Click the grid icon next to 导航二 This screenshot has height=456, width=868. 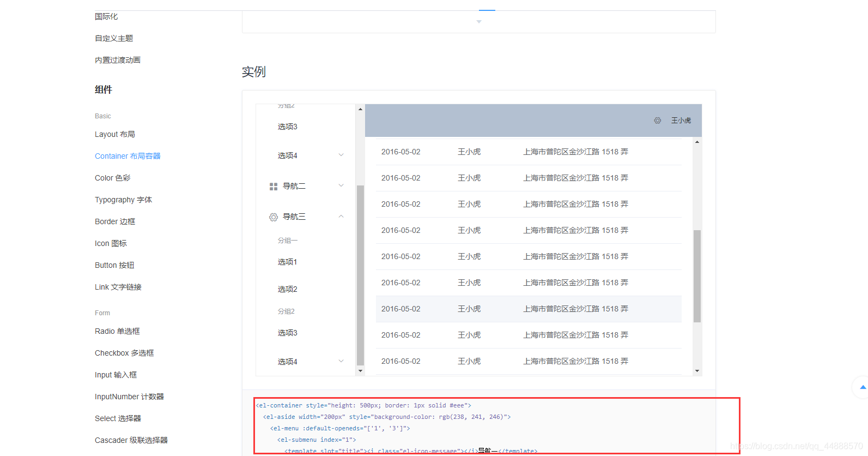tap(274, 187)
